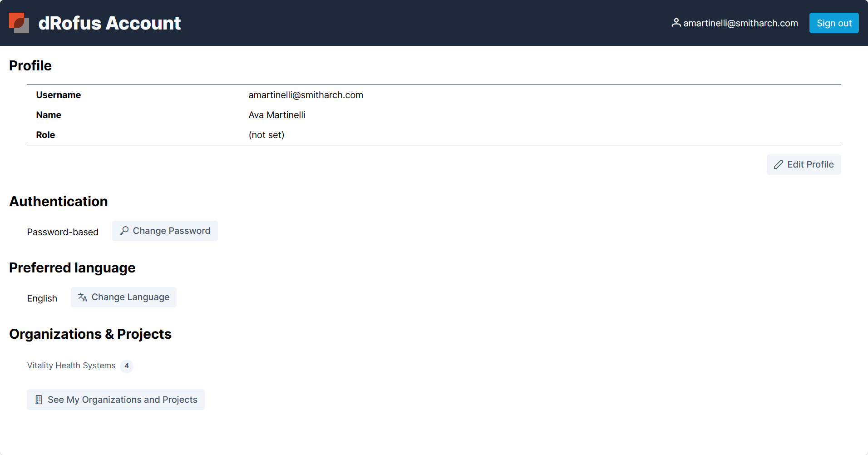Click the pencil icon beside Edit Profile
Image resolution: width=868 pixels, height=455 pixels.
tap(779, 165)
